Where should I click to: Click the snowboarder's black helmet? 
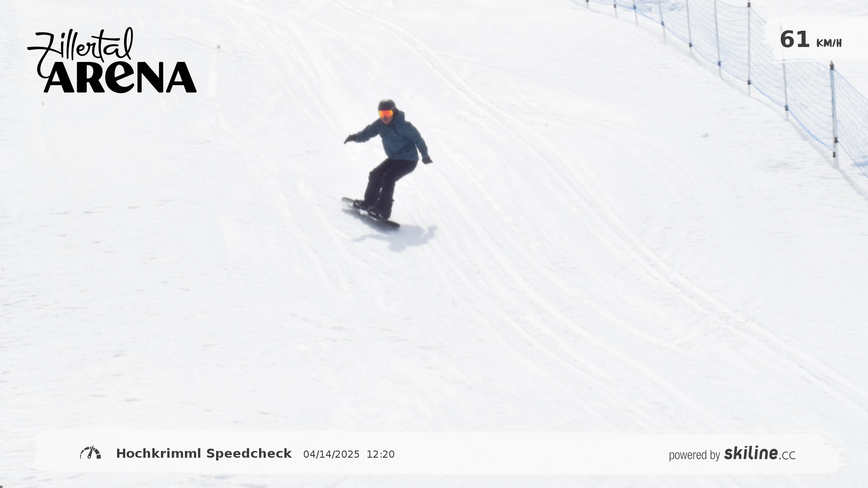[387, 105]
